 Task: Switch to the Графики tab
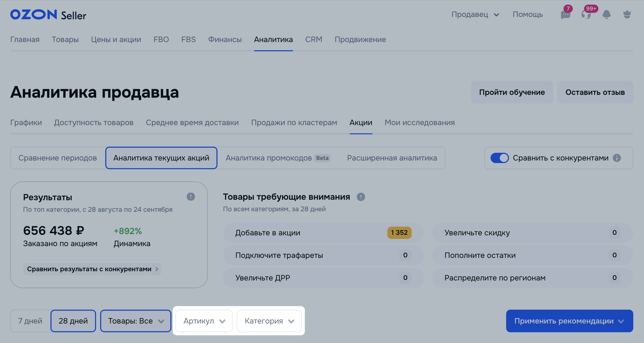(x=26, y=123)
